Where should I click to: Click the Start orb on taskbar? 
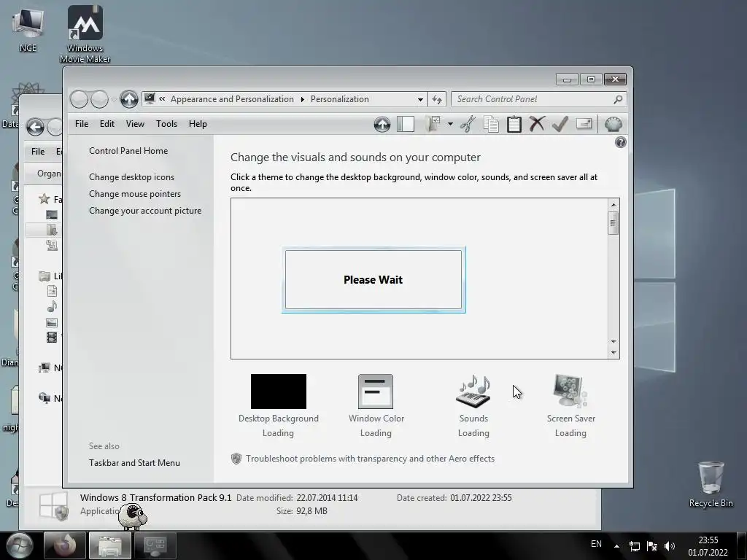18,545
